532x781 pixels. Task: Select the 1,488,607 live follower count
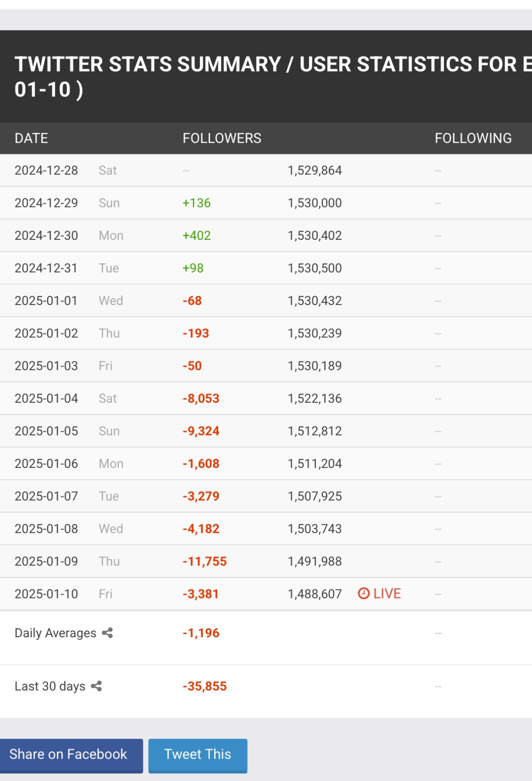(315, 594)
